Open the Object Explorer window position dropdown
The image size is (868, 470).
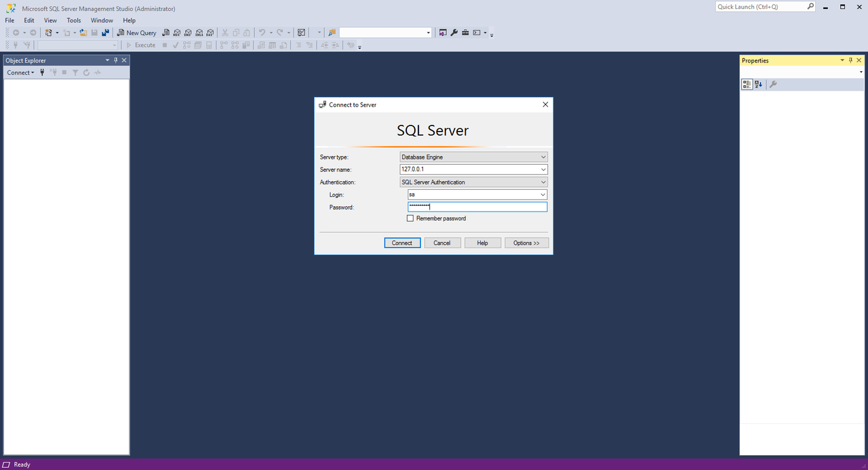point(107,60)
